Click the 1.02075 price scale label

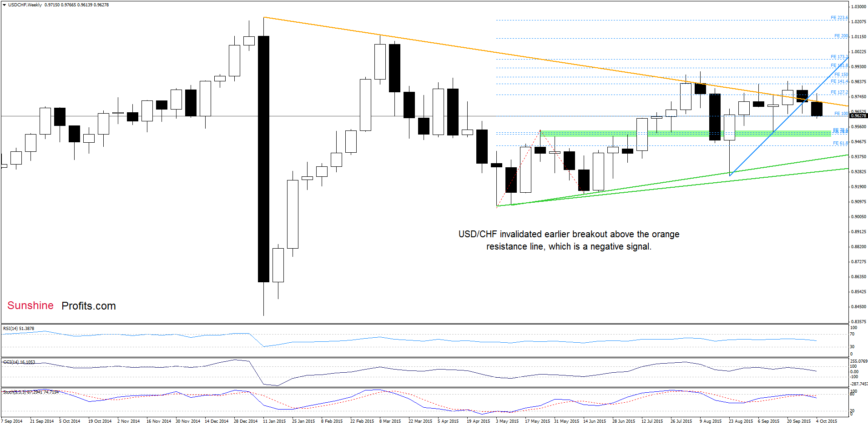(x=858, y=22)
